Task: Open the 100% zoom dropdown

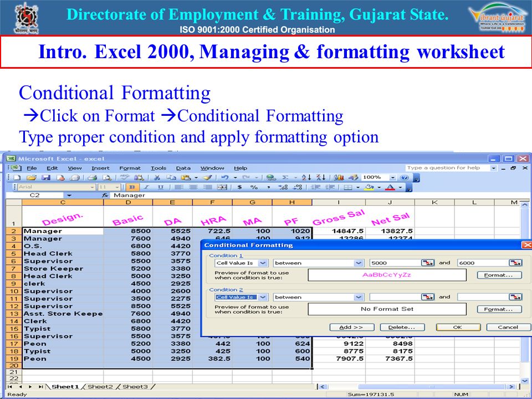Action: (392, 177)
